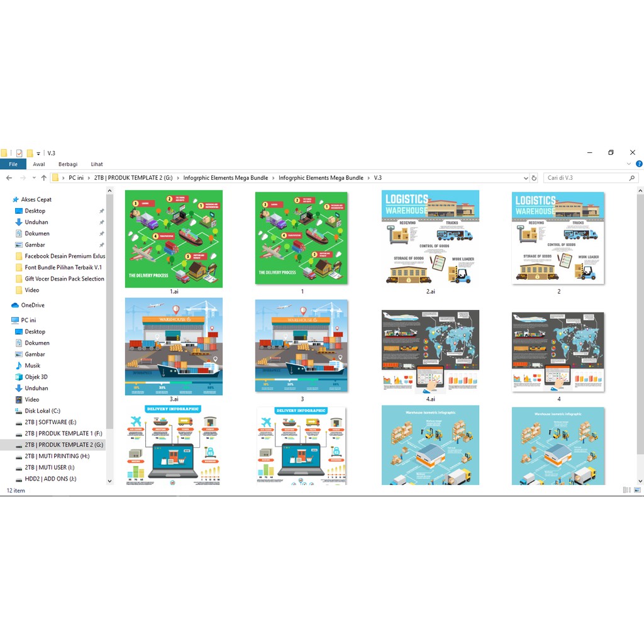Switch to the Lihat ribbon tab
The width and height of the screenshot is (644, 644).
(96, 164)
